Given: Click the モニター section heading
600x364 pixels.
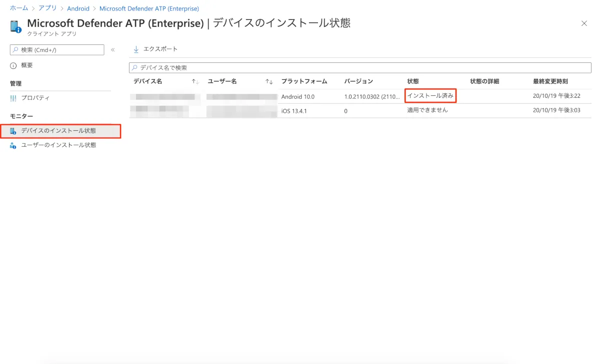Looking at the screenshot, I should point(21,116).
